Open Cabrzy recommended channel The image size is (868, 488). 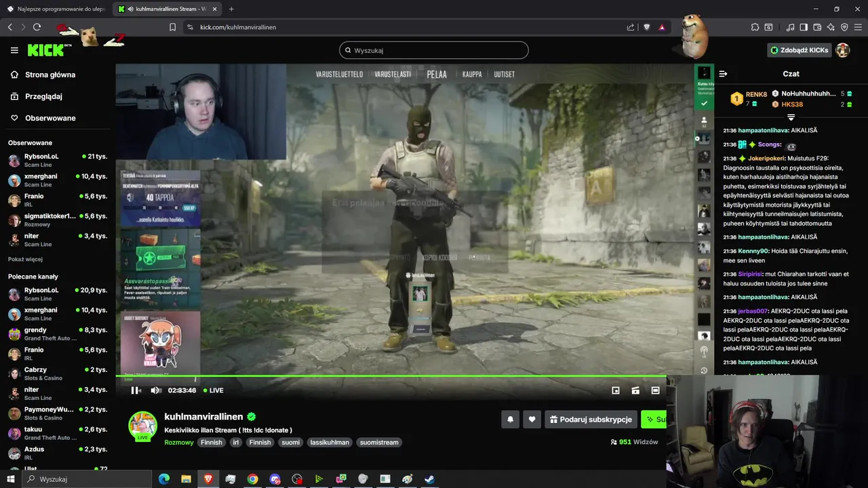pyautogui.click(x=58, y=373)
